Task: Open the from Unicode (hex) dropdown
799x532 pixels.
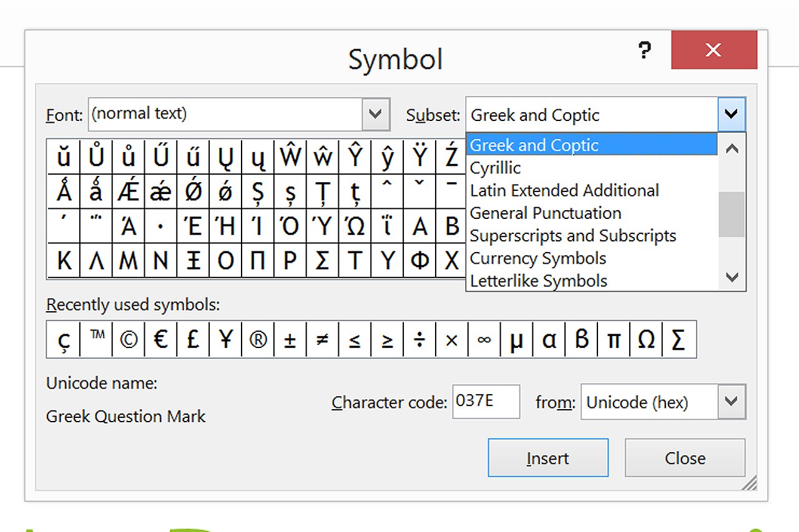Action: coord(731,401)
